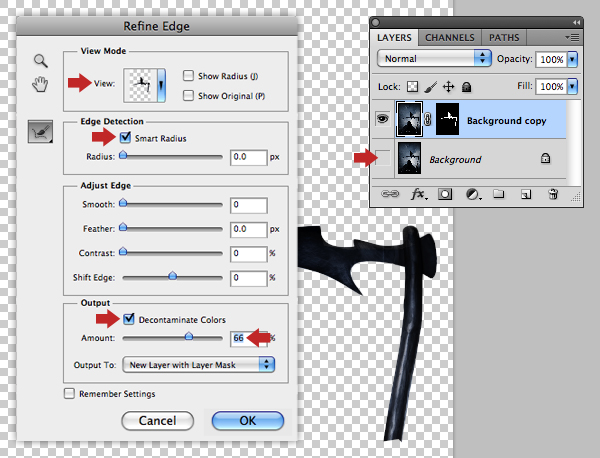Select Background copy layer thumbnail
Screen dimensions: 600x458
click(x=409, y=119)
